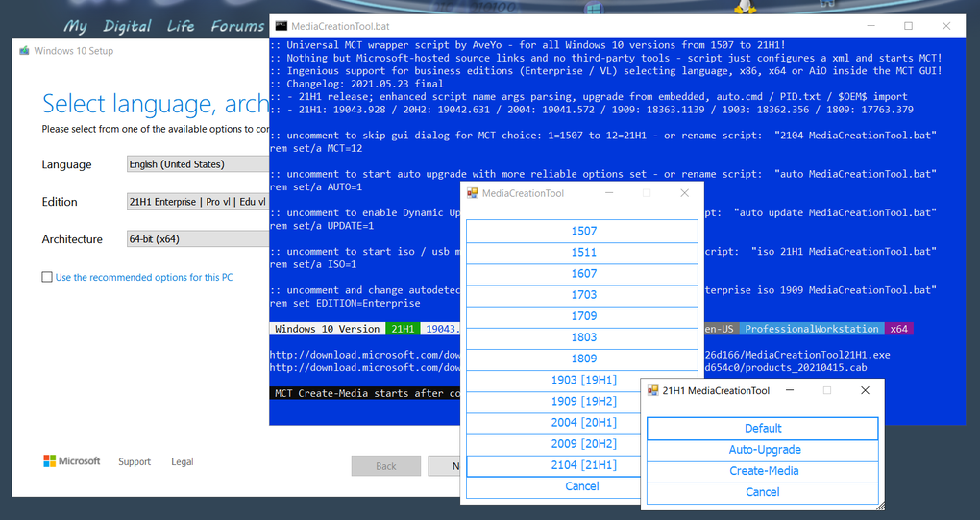Click the MediaCreationTool version dialog icon
The image size is (980, 520).
click(x=473, y=193)
